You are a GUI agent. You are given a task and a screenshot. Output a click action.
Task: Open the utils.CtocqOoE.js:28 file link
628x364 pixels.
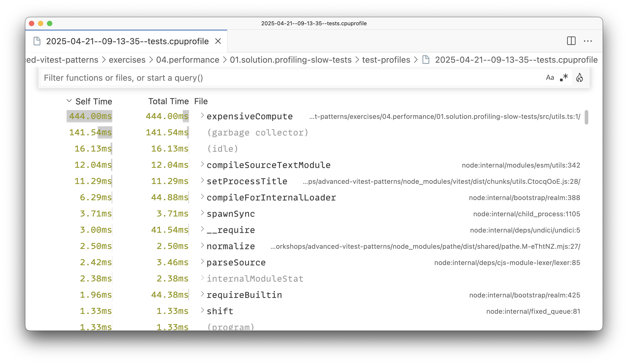click(442, 181)
